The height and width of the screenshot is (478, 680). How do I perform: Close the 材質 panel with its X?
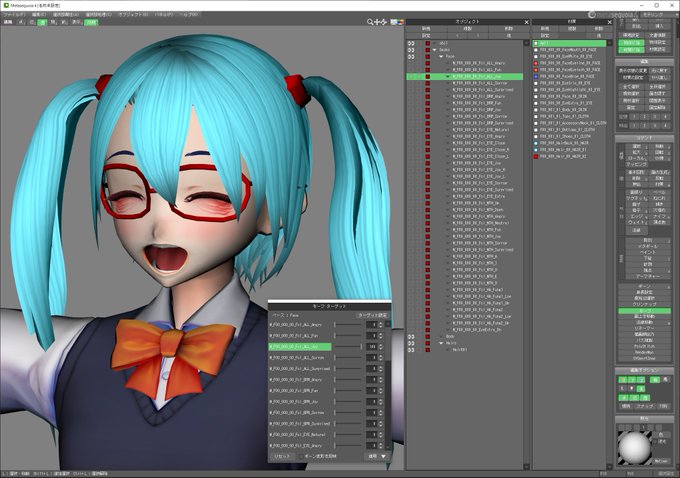point(609,22)
